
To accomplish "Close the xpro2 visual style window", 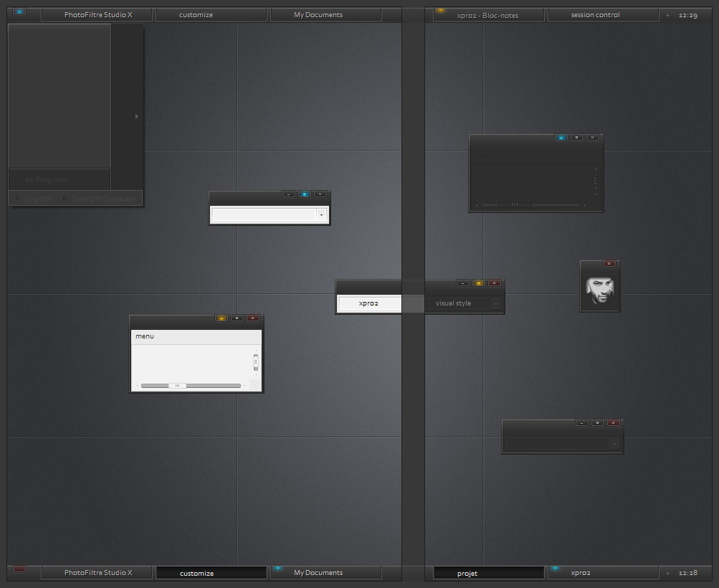I will click(x=495, y=283).
